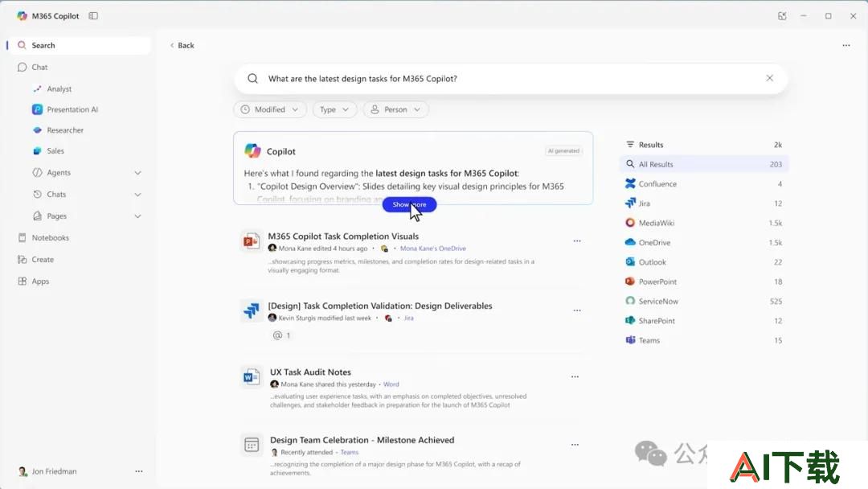This screenshot has height=489, width=868.
Task: Filter results by PowerPoint
Action: (703, 281)
